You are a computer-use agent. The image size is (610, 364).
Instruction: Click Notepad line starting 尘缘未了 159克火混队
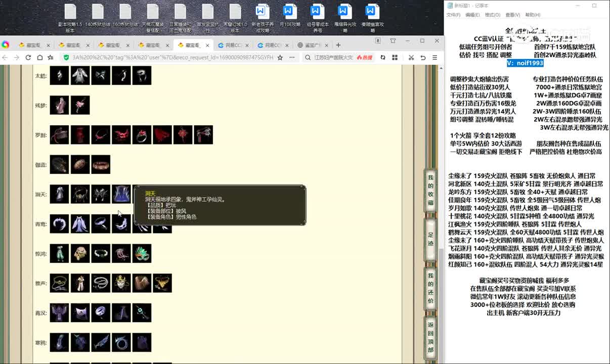[x=522, y=176]
